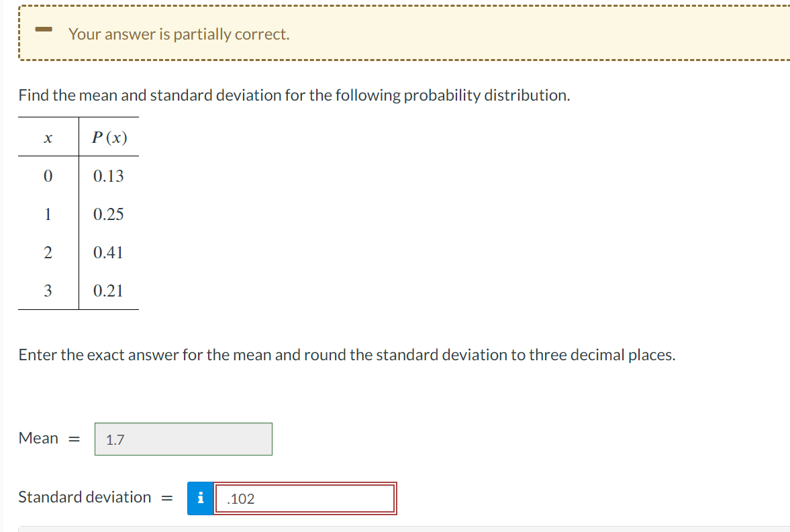The height and width of the screenshot is (532, 790).
Task: Select the Mean input field containing 1.7
Action: (x=183, y=439)
